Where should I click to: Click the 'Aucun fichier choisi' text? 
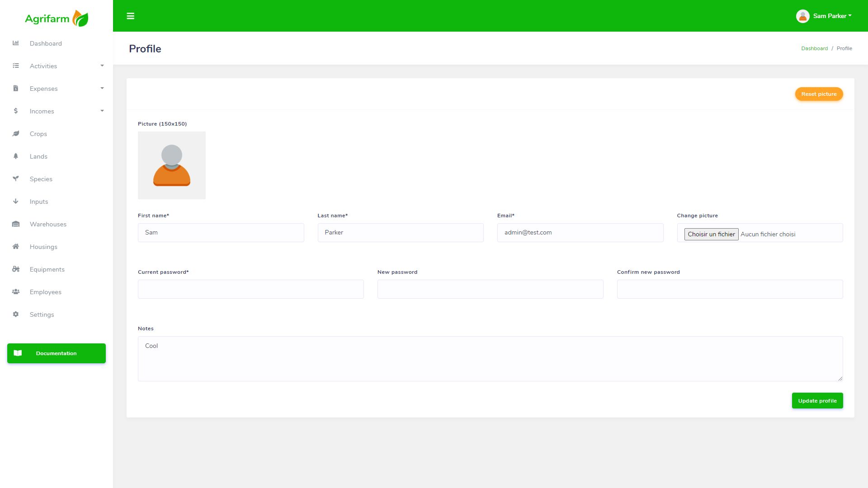click(768, 234)
